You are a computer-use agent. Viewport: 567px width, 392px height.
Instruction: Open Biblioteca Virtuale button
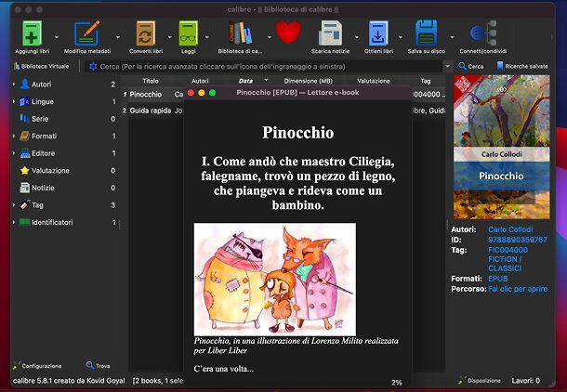41,67
